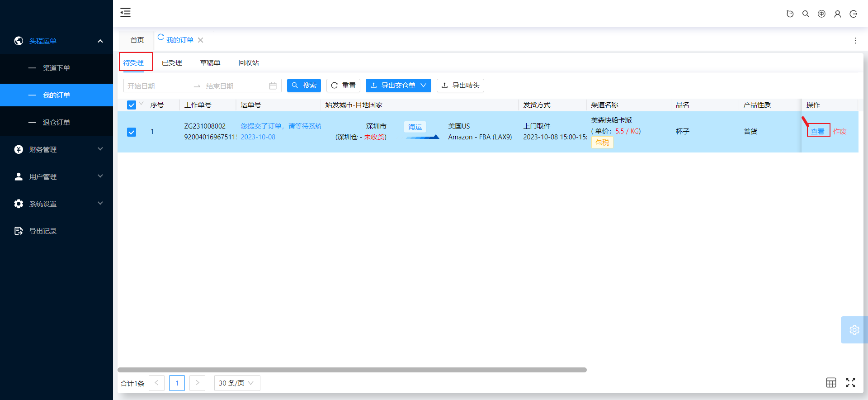This screenshot has width=868, height=400.
Task: Go to next page arrow
Action: [197, 383]
